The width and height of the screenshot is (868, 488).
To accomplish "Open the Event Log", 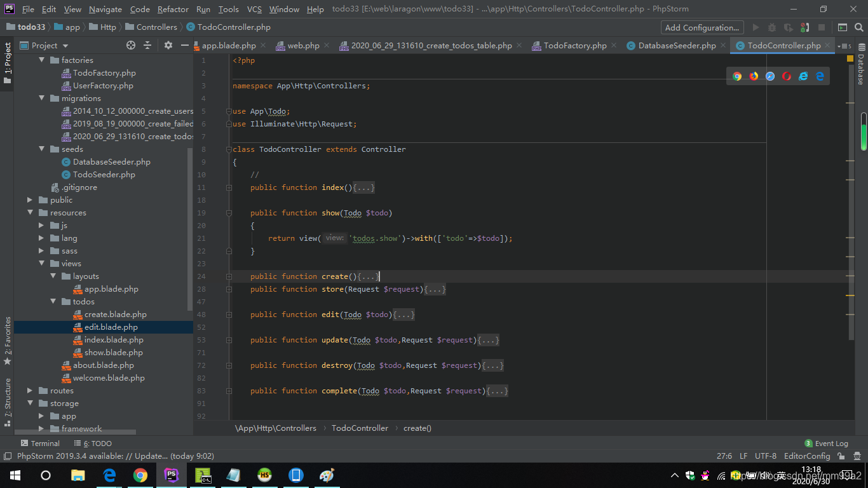I will point(826,444).
